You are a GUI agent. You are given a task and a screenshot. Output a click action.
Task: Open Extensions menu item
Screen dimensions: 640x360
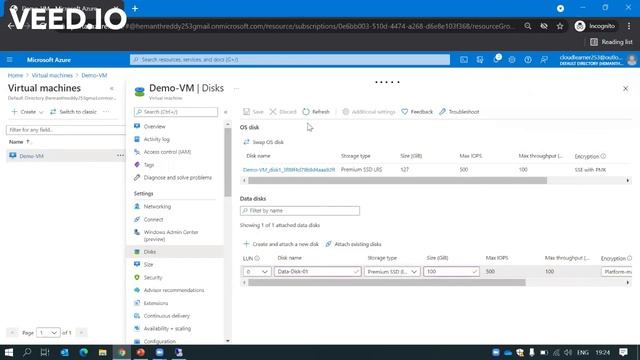click(156, 303)
